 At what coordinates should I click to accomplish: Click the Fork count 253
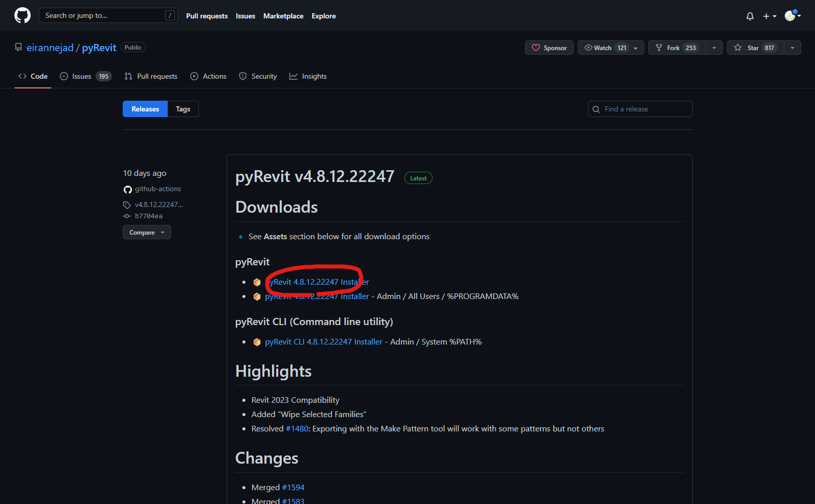coord(691,48)
